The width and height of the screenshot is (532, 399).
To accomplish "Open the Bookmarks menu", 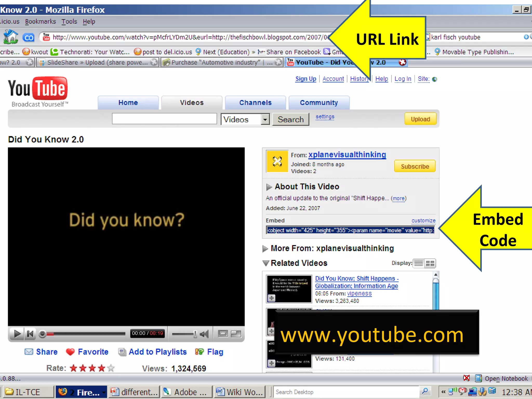I will (40, 22).
